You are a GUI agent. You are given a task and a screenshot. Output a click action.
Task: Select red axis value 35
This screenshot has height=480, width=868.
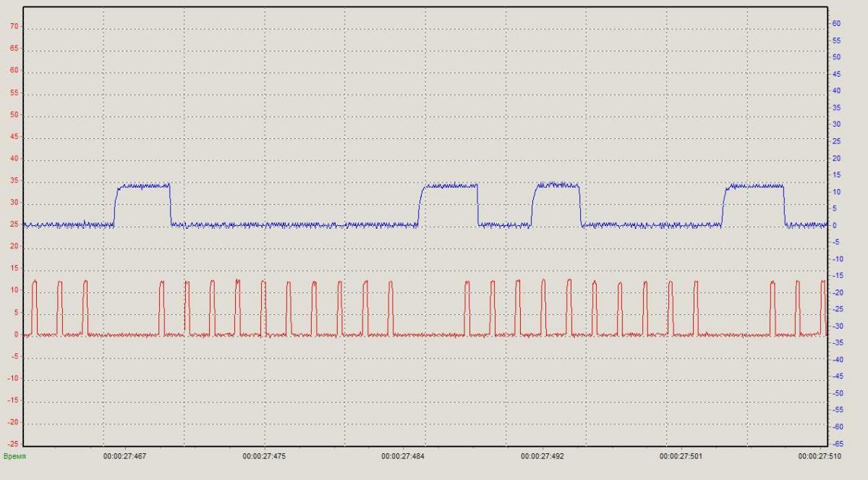point(14,181)
